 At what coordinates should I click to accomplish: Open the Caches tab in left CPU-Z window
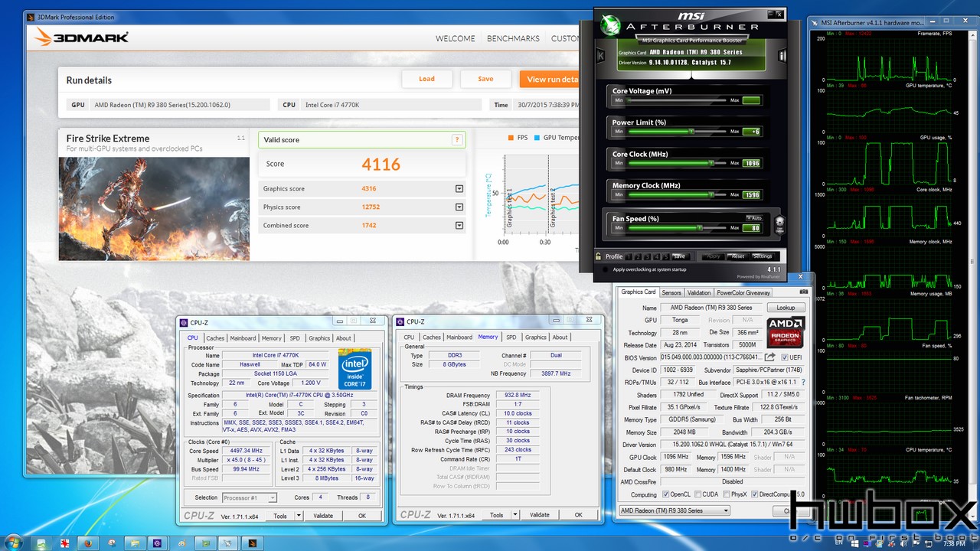click(215, 338)
